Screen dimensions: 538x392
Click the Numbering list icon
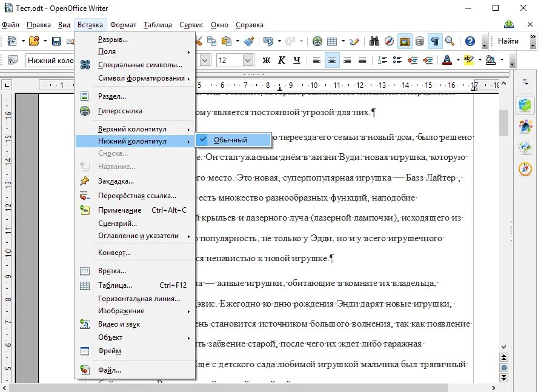click(382, 61)
